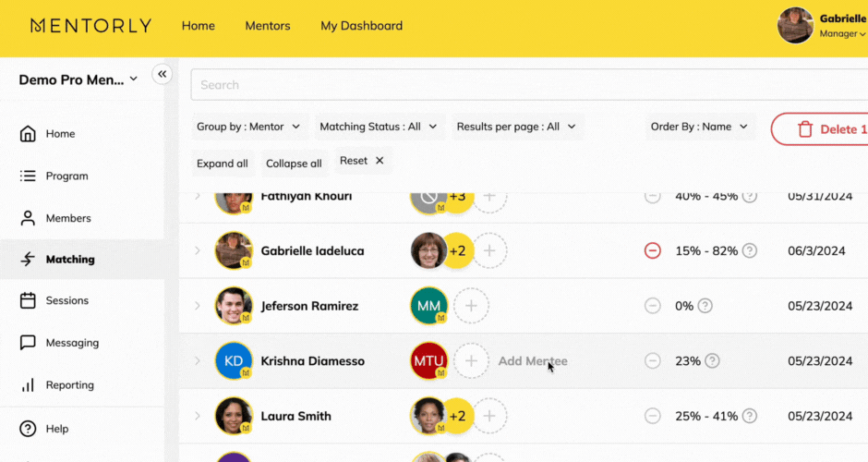
Task: Click the unmatch minus icon for Laura Smith
Action: [x=653, y=417]
